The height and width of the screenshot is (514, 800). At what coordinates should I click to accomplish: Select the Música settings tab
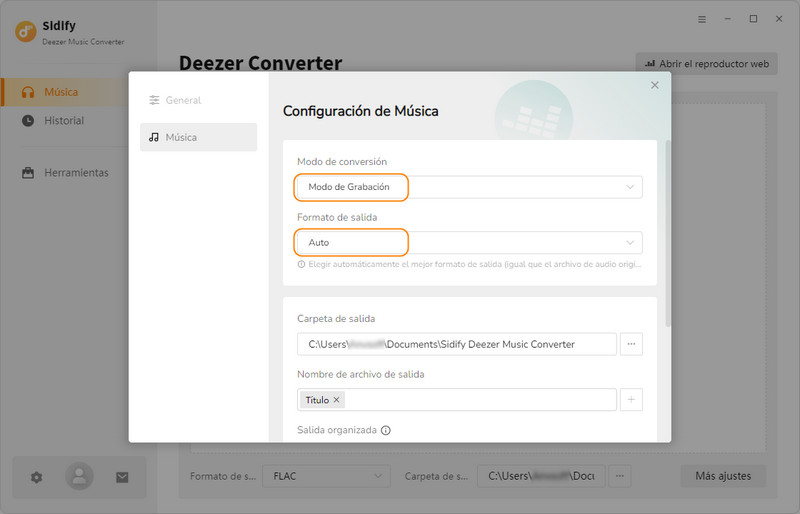(x=198, y=137)
